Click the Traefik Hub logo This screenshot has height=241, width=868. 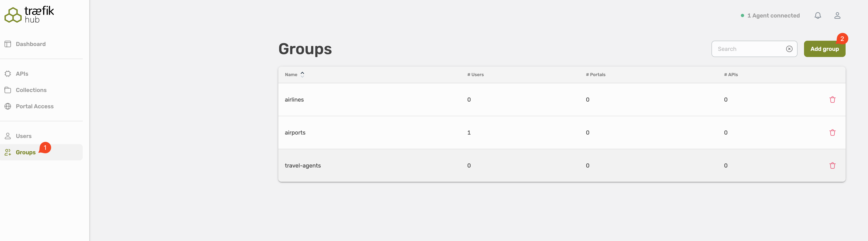point(29,14)
